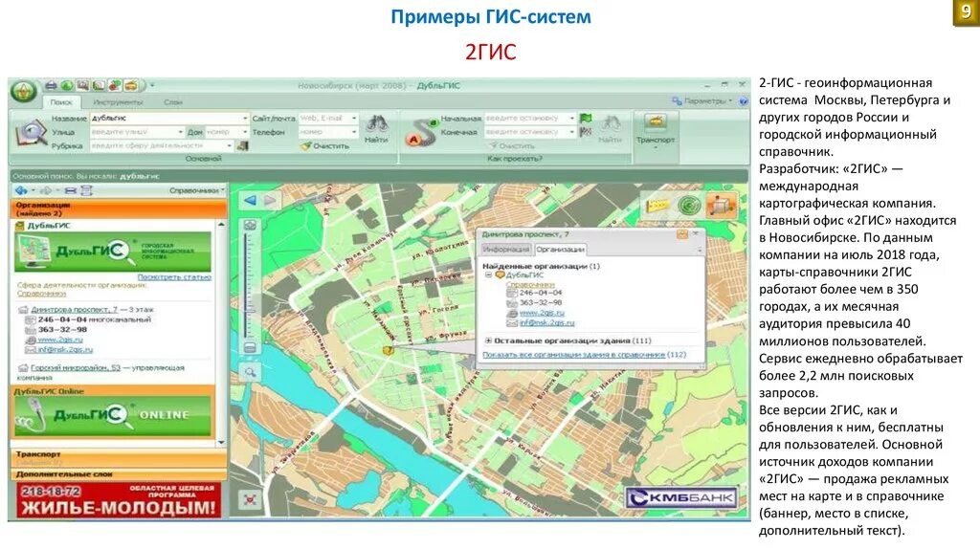Screen dimensions: 980x549
Task: Open quick access toolbar customize arrow
Action: 152,85
